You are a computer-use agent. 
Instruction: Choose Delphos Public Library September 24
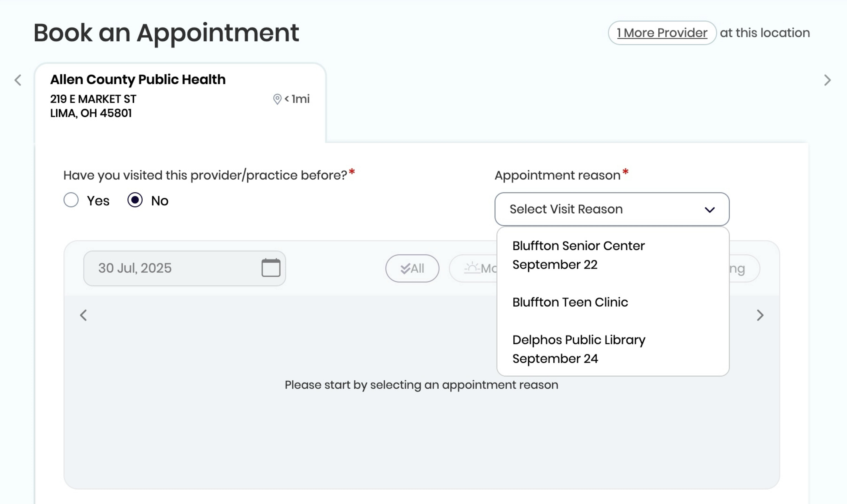coord(613,349)
